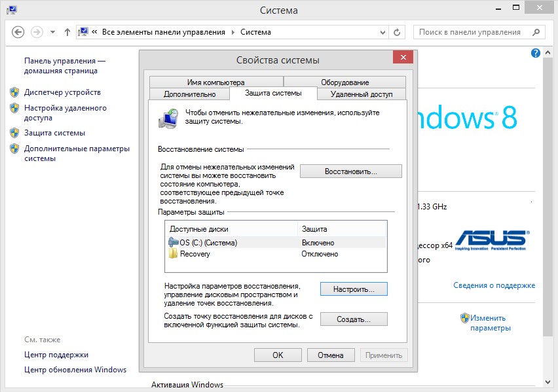Expand breadcrumb arrow before 'Система'

click(233, 32)
